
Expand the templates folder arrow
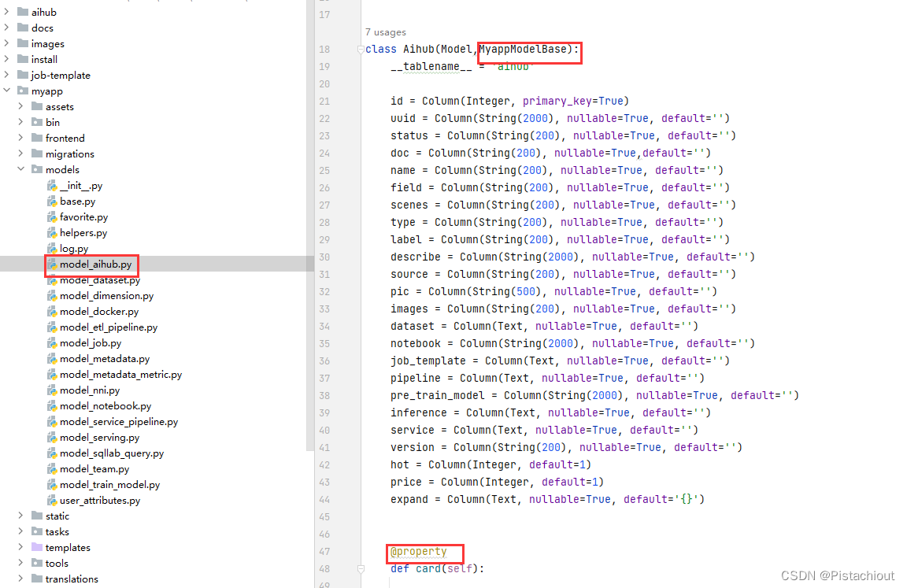[20, 546]
